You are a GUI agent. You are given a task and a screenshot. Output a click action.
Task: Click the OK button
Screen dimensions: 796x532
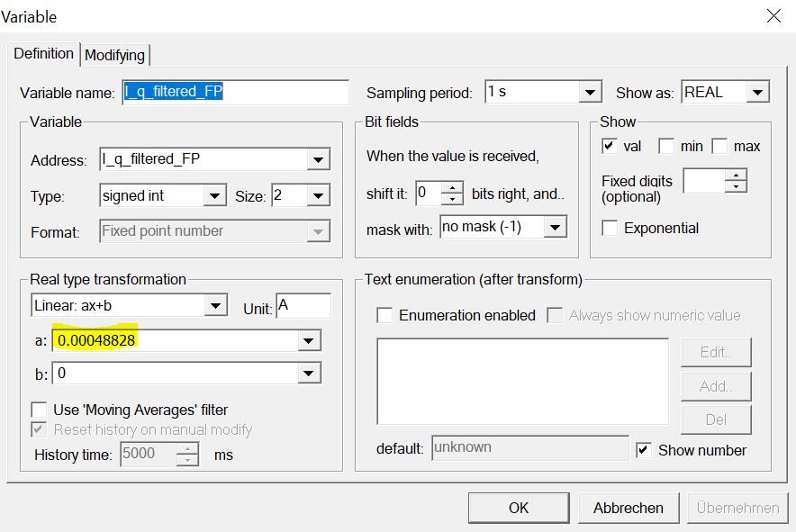[519, 508]
